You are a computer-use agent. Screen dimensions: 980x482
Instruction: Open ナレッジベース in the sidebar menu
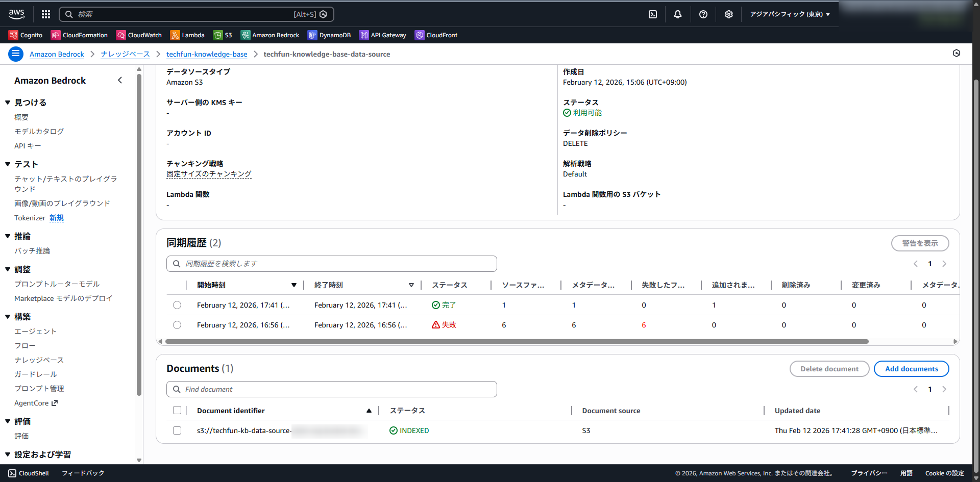coord(39,360)
